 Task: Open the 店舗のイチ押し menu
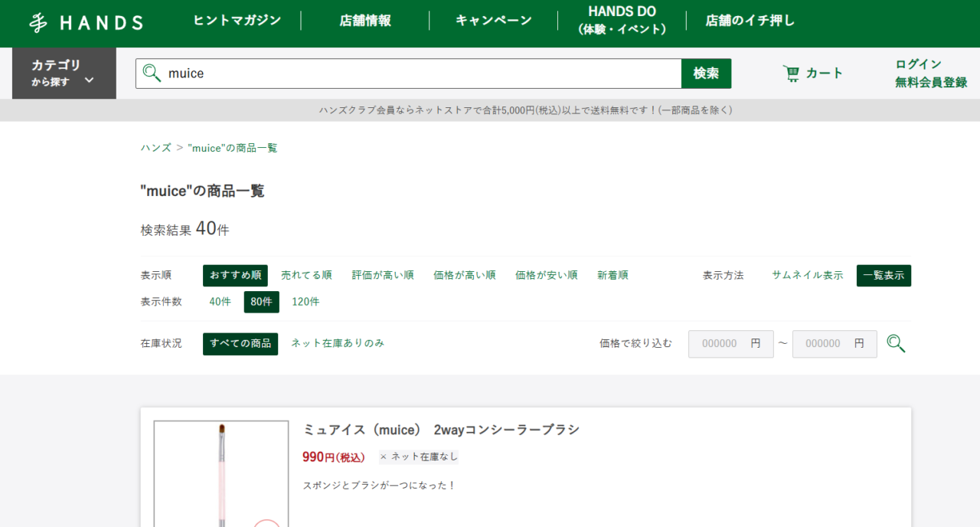click(x=750, y=21)
